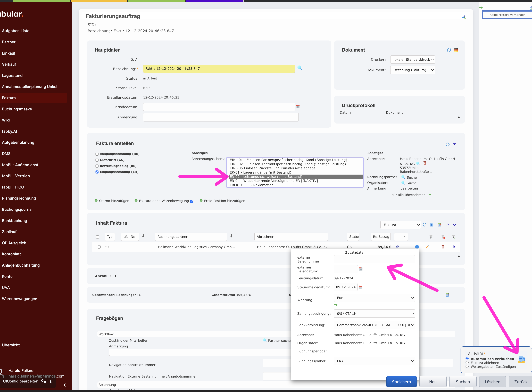The width and height of the screenshot is (532, 392).
Task: Click the orange pencil edit icon
Action: [427, 247]
